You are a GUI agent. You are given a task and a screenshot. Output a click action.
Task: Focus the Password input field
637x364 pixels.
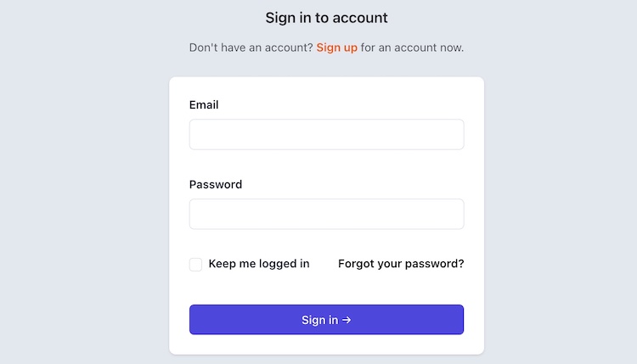click(x=326, y=214)
